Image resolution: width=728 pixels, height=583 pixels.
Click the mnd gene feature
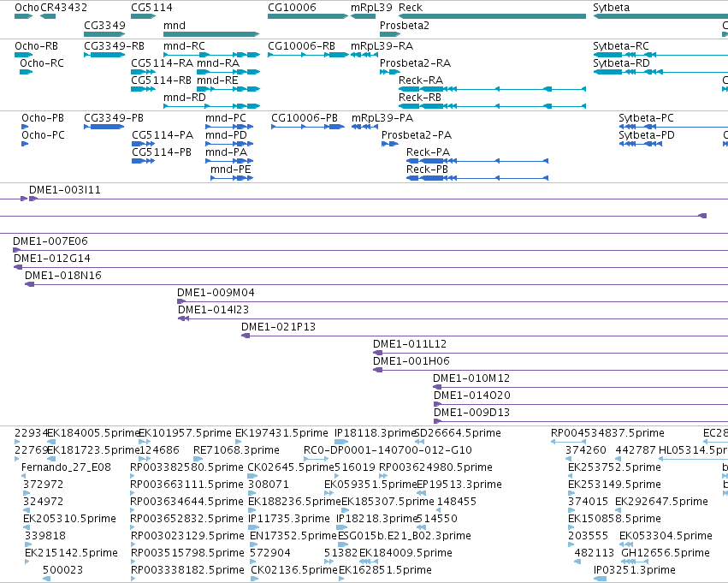pos(211,34)
